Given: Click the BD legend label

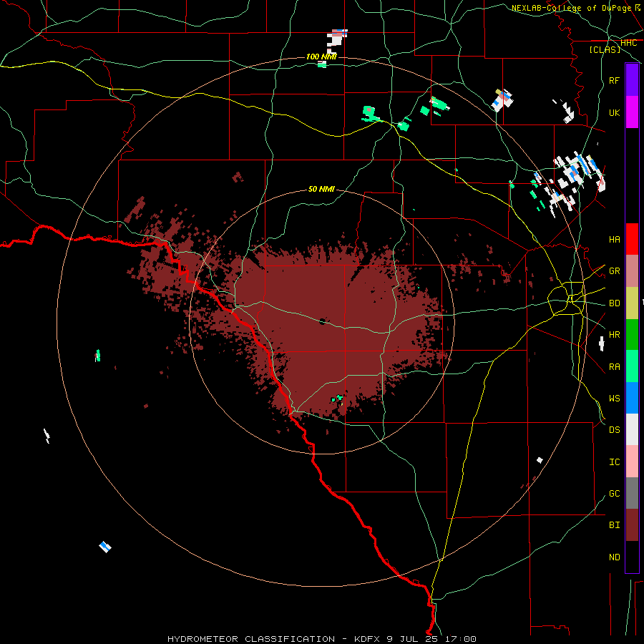Looking at the screenshot, I should (615, 303).
